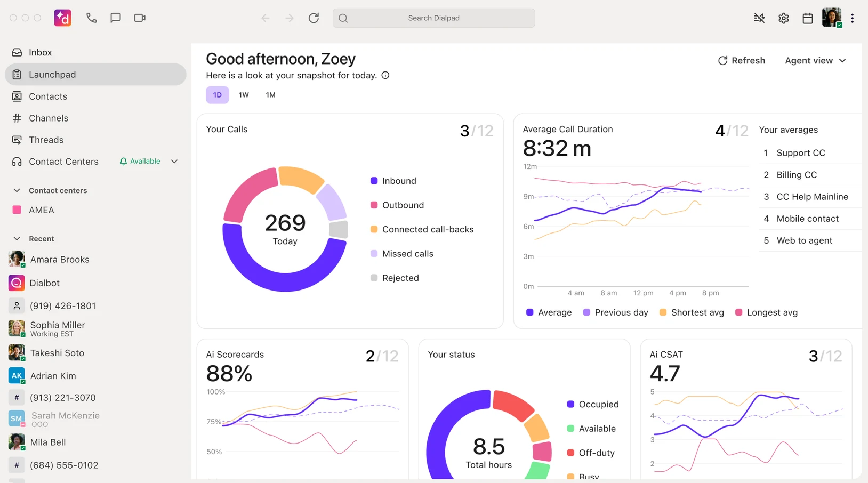868x483 pixels.
Task: Open new message chat bubble icon
Action: 115,18
